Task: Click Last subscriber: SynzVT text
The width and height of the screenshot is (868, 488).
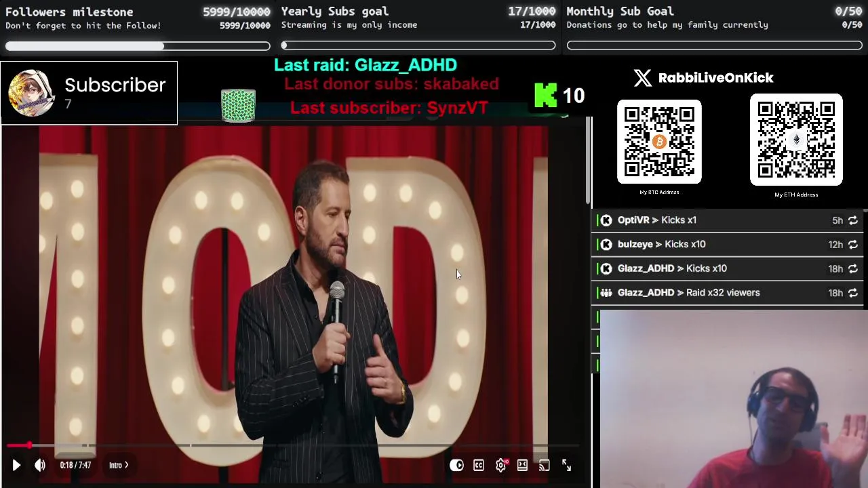Action: coord(389,108)
